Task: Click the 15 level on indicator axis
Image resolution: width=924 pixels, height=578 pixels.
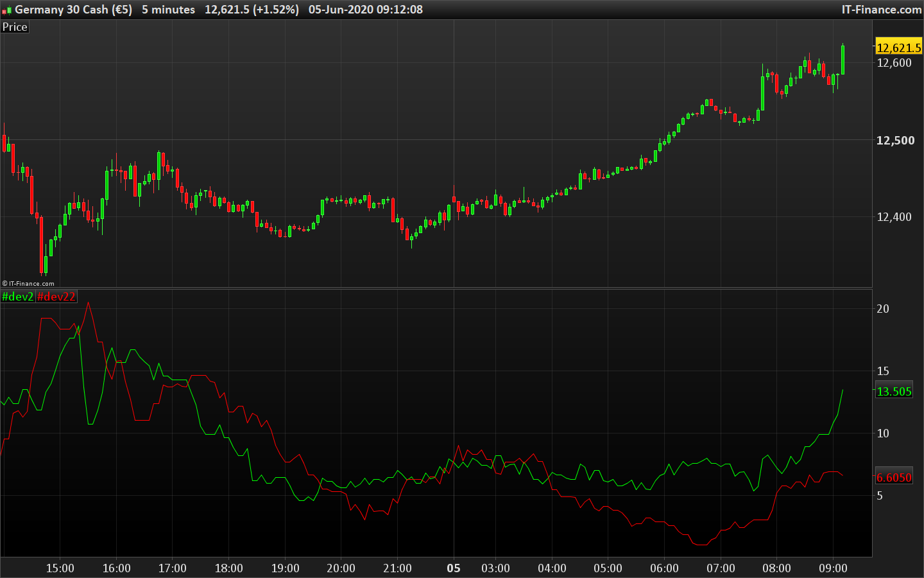Action: [x=883, y=371]
